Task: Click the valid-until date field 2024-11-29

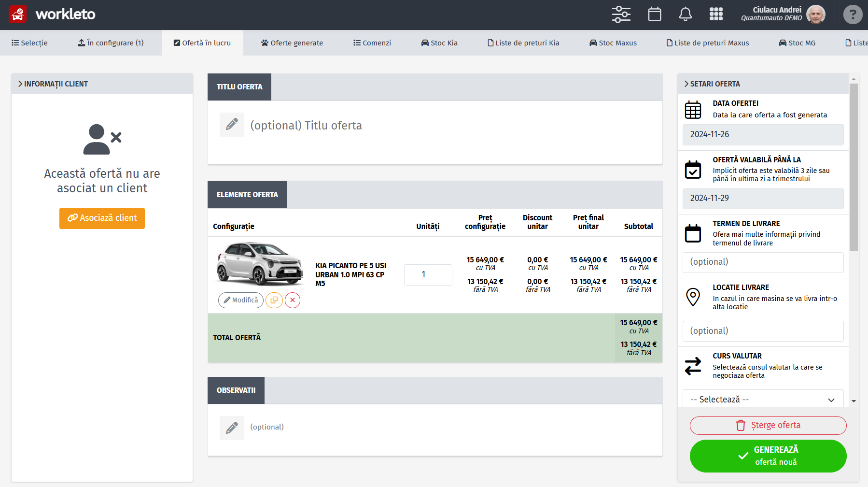Action: [763, 198]
